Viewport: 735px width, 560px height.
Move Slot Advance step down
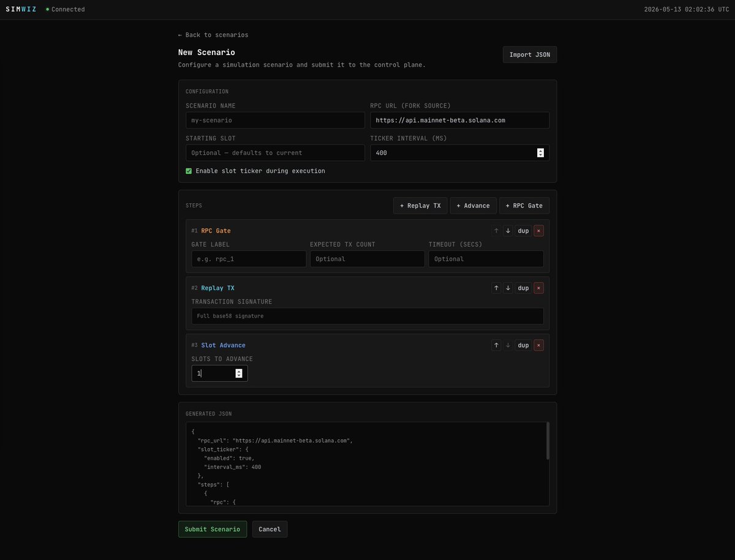click(508, 345)
